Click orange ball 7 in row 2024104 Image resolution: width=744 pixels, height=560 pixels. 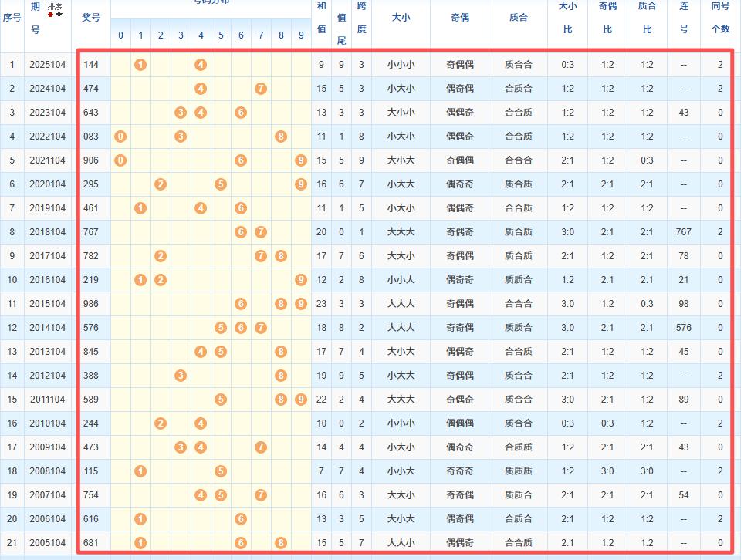[x=261, y=89]
